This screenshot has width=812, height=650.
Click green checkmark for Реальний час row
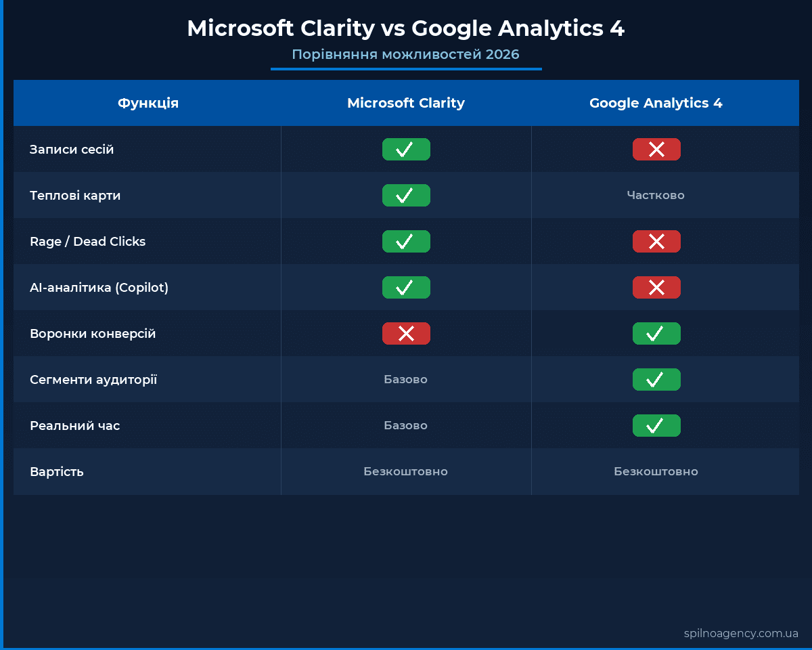tap(656, 426)
